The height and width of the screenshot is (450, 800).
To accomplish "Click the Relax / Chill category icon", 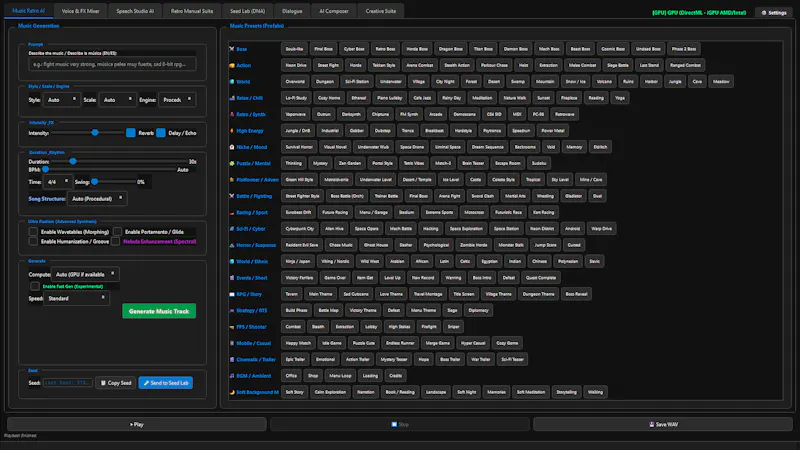I will click(232, 98).
